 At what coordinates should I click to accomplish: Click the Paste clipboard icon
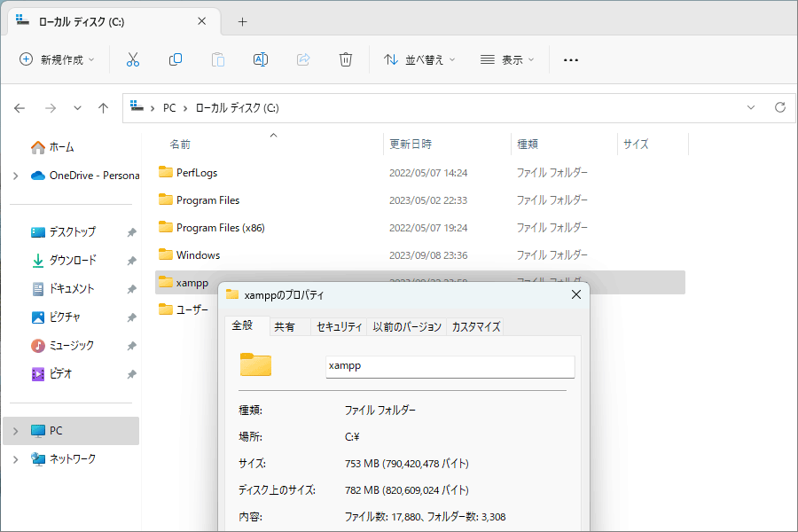(218, 59)
